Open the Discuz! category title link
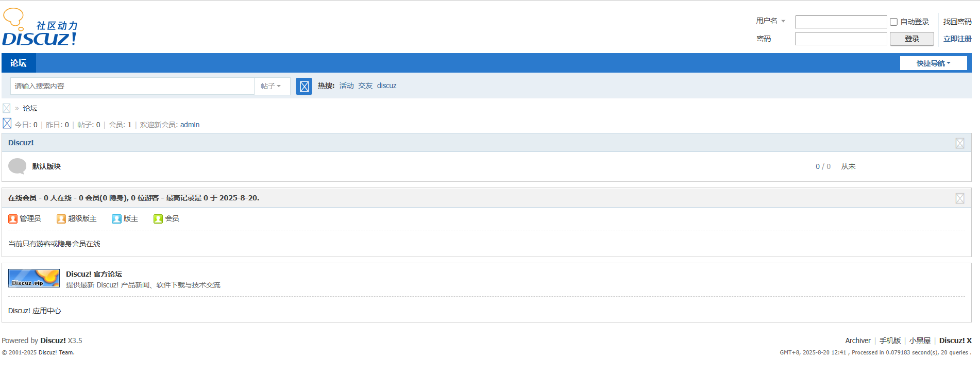The height and width of the screenshot is (374, 980). [x=21, y=143]
